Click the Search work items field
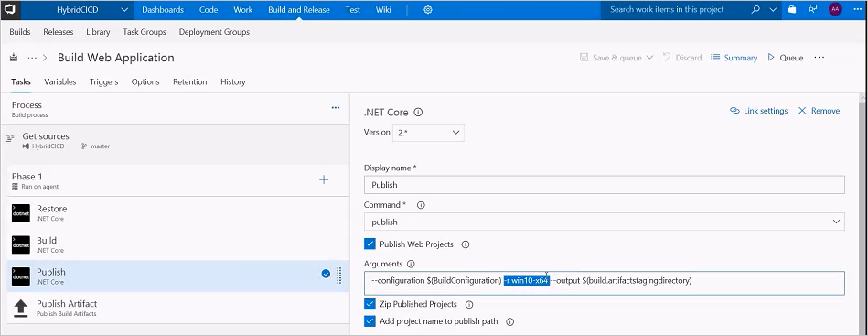Image resolution: width=868 pixels, height=336 pixels. pyautogui.click(x=667, y=10)
